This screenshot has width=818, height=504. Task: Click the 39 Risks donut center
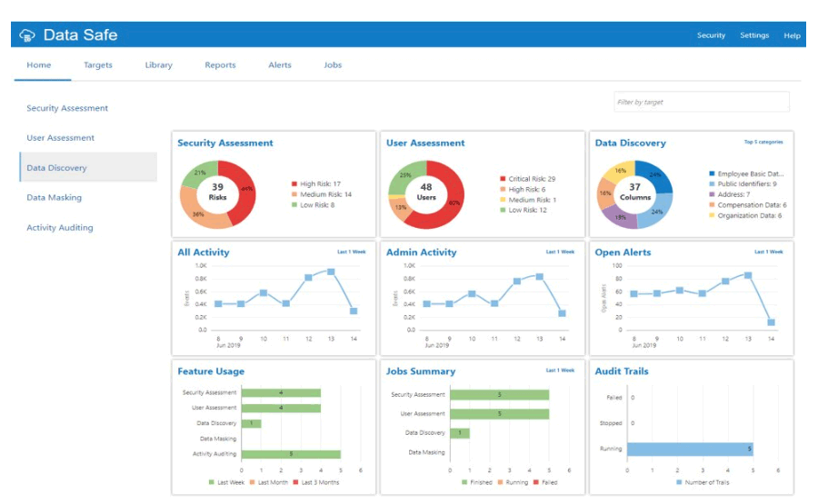[217, 192]
